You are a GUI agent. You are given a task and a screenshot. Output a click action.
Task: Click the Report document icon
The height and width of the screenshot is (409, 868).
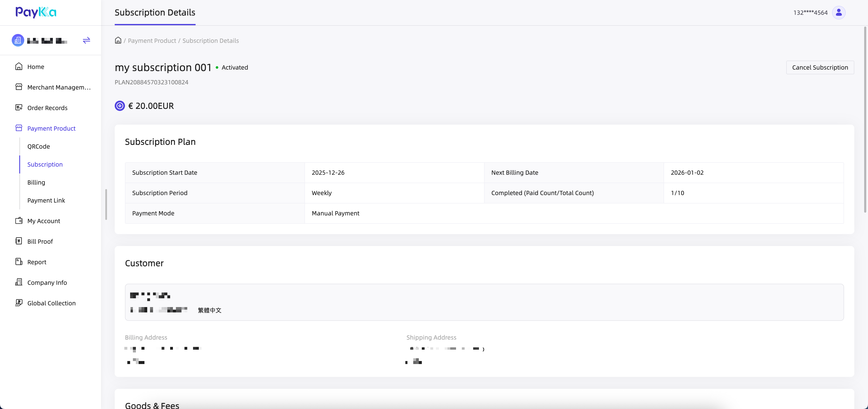click(19, 262)
